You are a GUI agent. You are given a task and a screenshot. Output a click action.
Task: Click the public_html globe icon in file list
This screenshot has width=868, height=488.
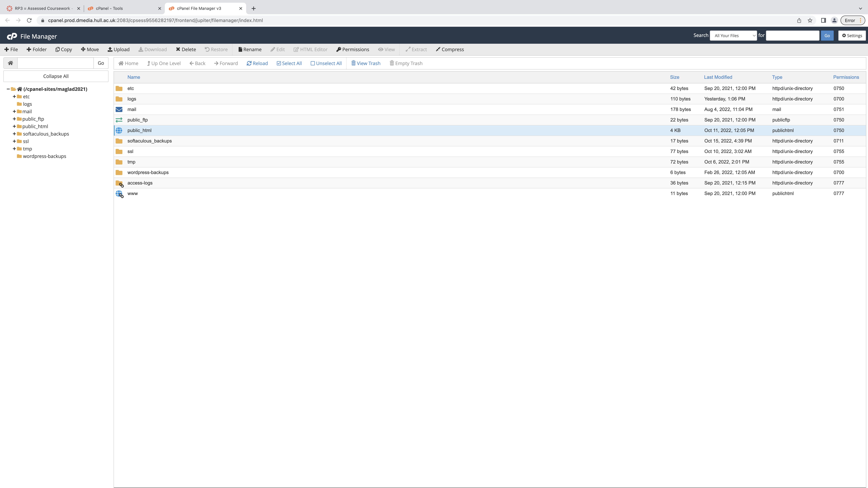pyautogui.click(x=119, y=130)
